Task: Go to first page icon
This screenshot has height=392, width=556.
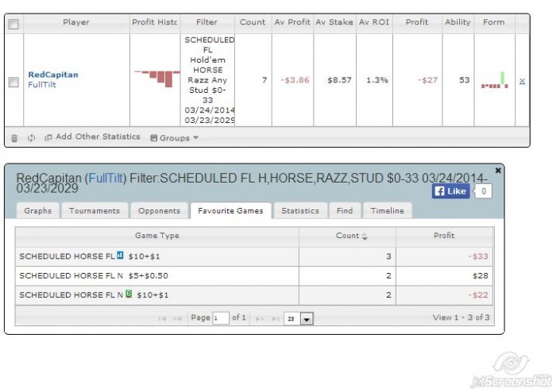Action: click(162, 319)
